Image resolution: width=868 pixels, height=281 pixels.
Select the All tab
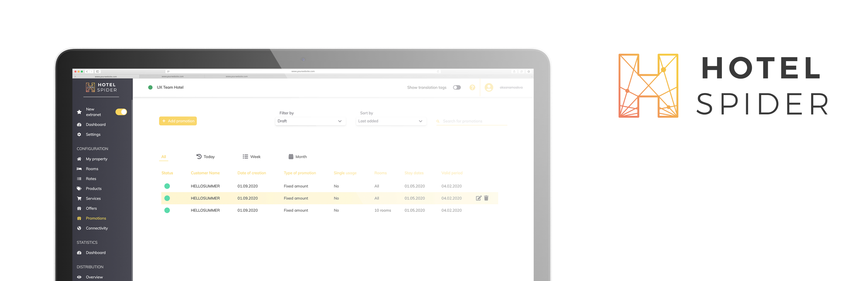click(163, 157)
